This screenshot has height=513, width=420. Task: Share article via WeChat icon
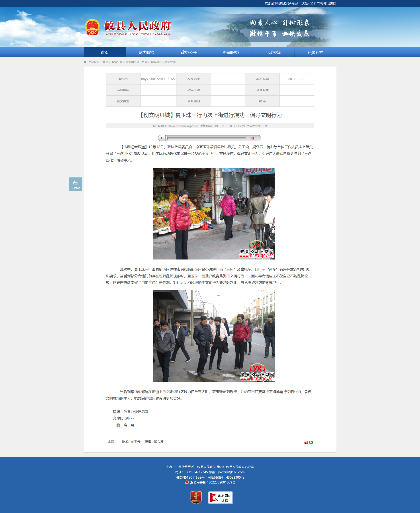click(x=311, y=442)
